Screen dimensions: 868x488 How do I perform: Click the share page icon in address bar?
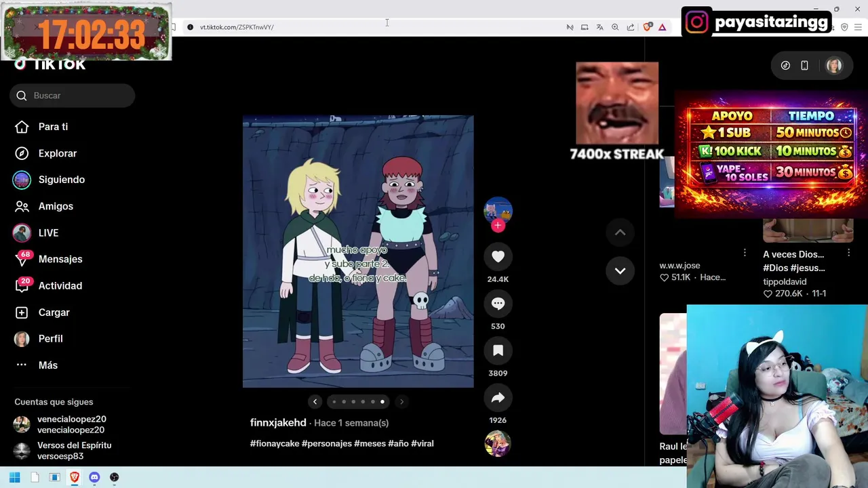click(631, 27)
